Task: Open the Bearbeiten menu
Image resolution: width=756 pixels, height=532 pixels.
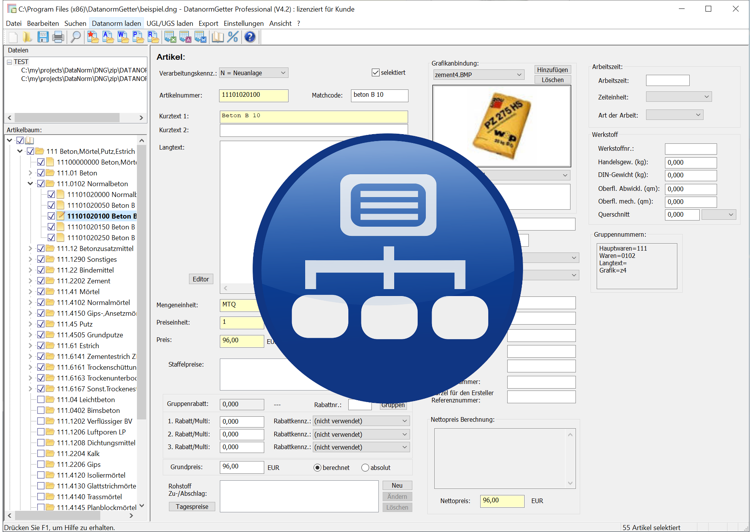Action: (43, 24)
